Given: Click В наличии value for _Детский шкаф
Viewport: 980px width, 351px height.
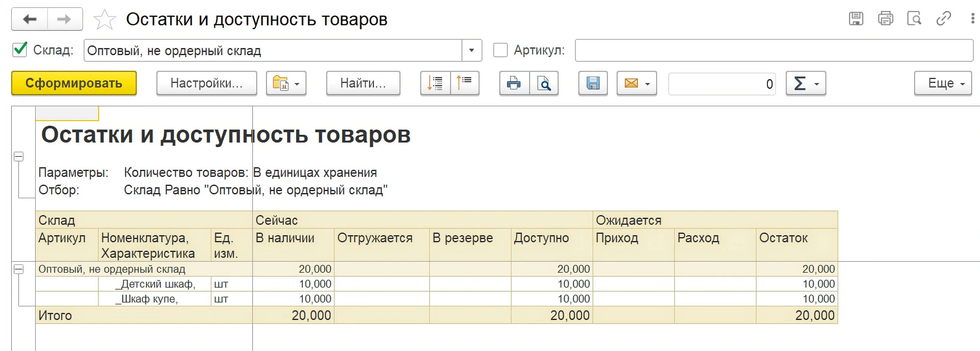Looking at the screenshot, I should [x=293, y=284].
